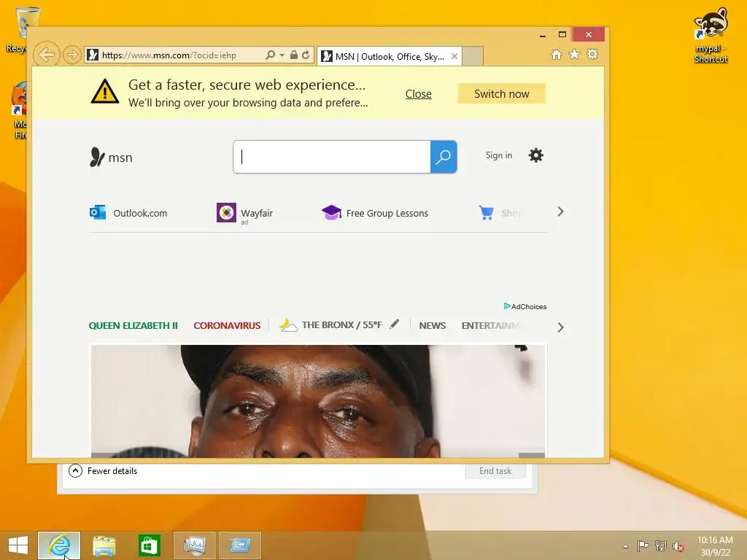Edit weather location with pencil icon
Screen dimensions: 747x560
point(395,324)
